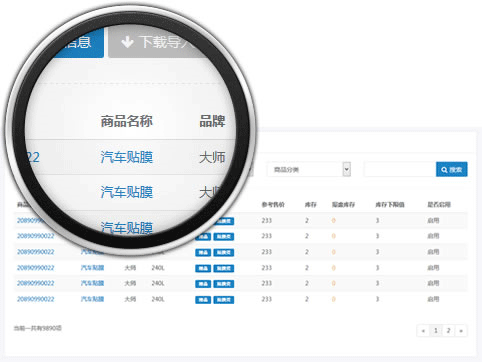Open the 下载导入 tab in the magnifier

160,42
